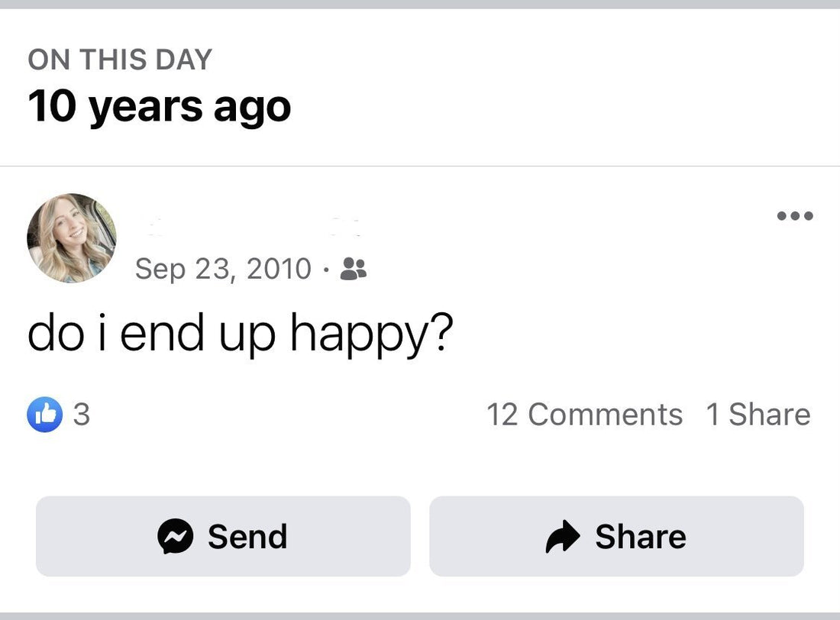Click the arrow icon in the Share button
Screen dimensions: 840x620
pyautogui.click(x=564, y=537)
